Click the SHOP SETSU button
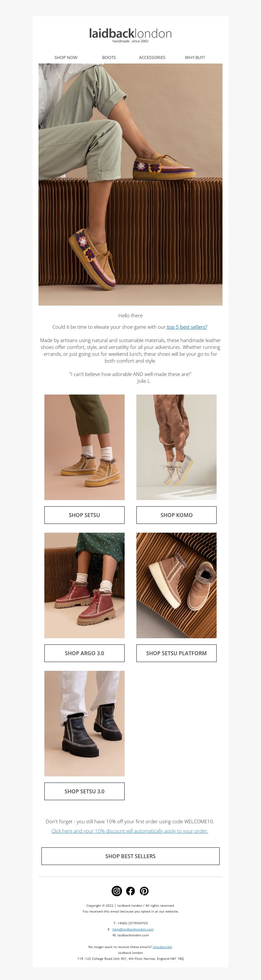261x980 pixels. pyautogui.click(x=84, y=515)
